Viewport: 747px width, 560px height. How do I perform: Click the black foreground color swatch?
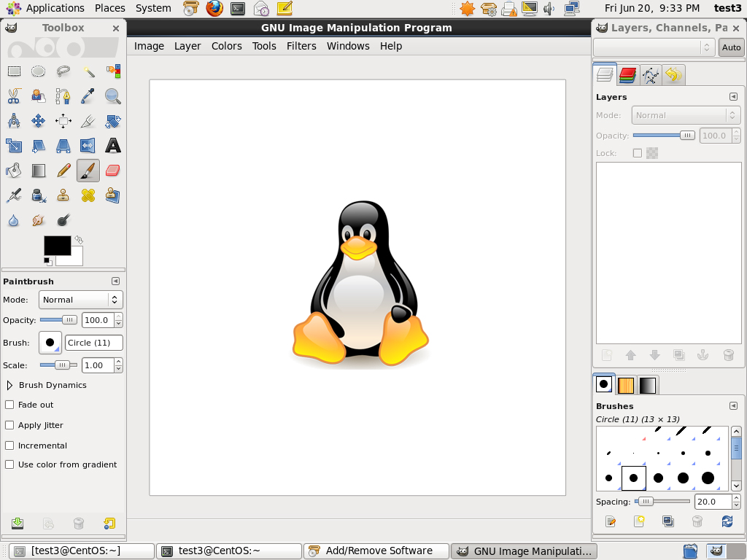pos(57,246)
